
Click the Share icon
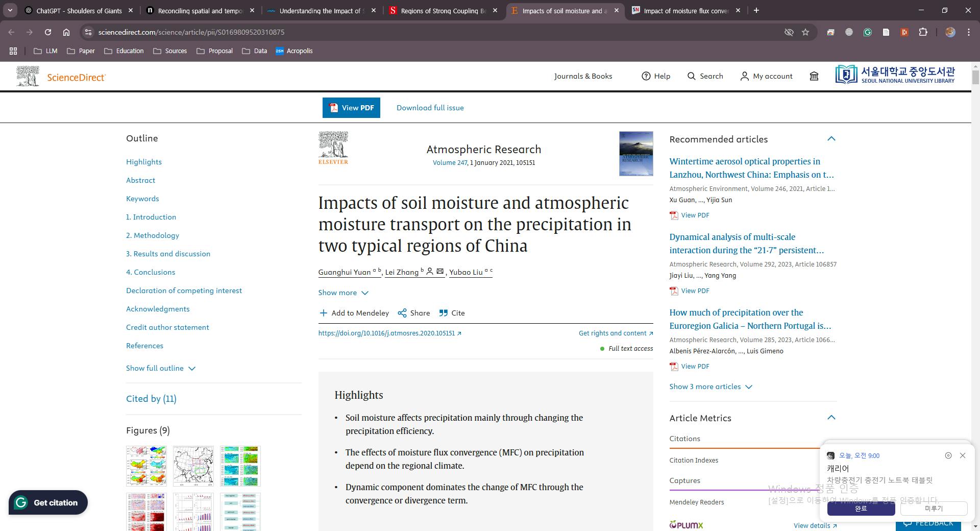[x=402, y=313]
